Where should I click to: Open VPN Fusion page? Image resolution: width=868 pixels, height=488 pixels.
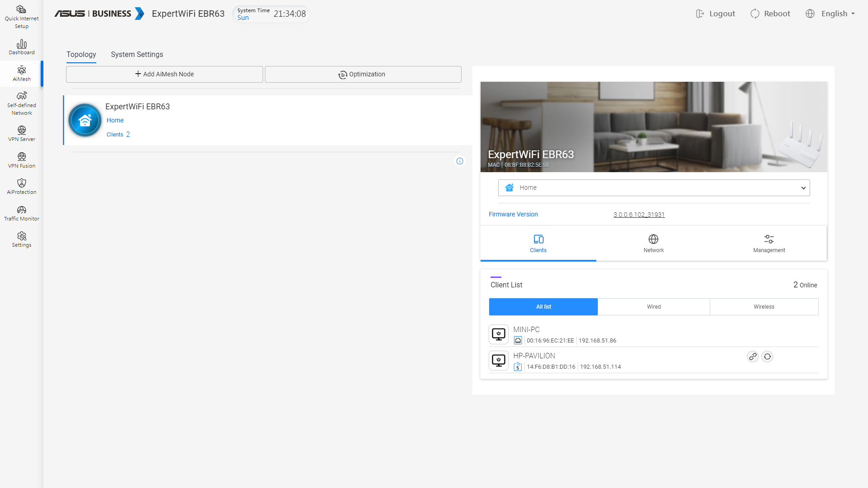coord(21,160)
